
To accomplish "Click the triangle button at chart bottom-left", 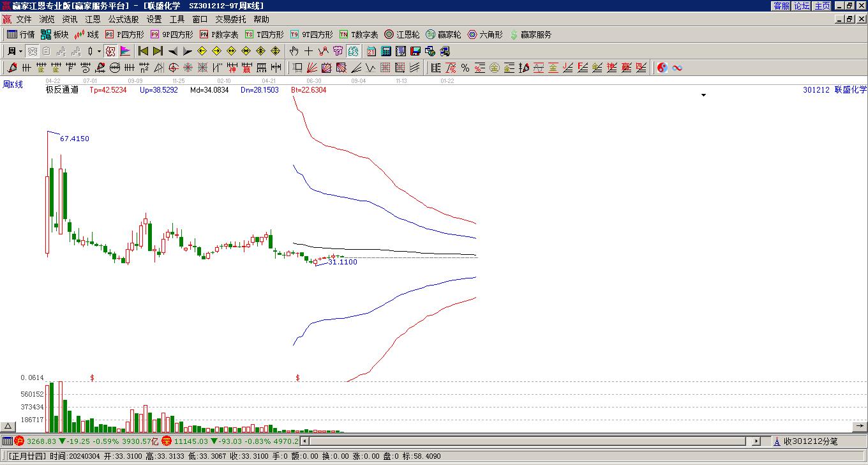I will click(x=8, y=427).
